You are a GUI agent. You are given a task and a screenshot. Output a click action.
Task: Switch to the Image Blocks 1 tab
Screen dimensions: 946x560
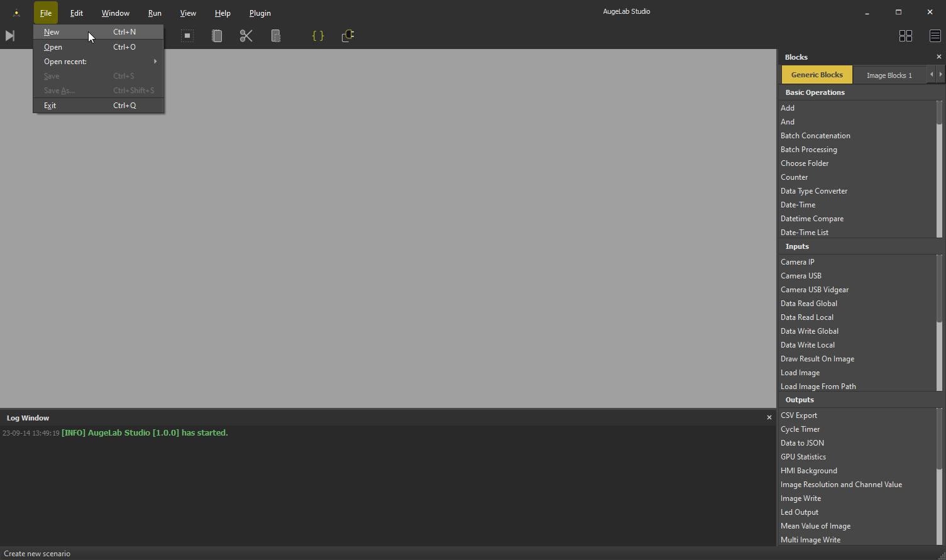(x=889, y=75)
